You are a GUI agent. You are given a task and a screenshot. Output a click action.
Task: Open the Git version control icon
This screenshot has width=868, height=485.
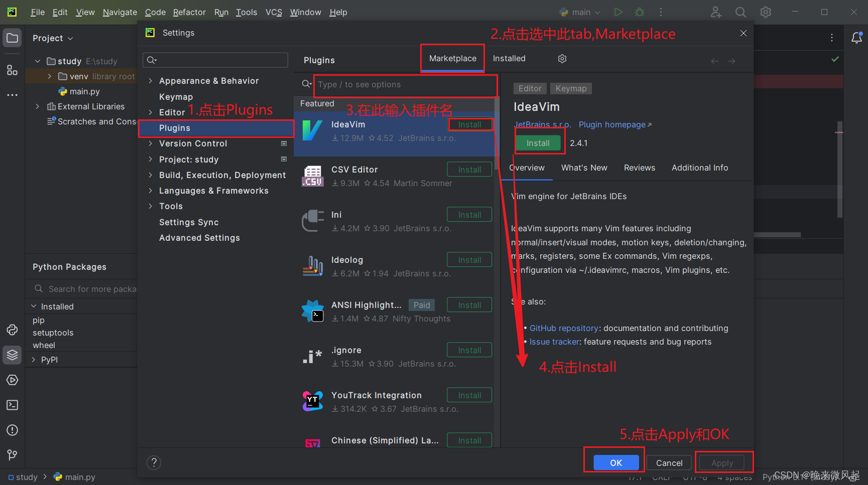[13, 455]
